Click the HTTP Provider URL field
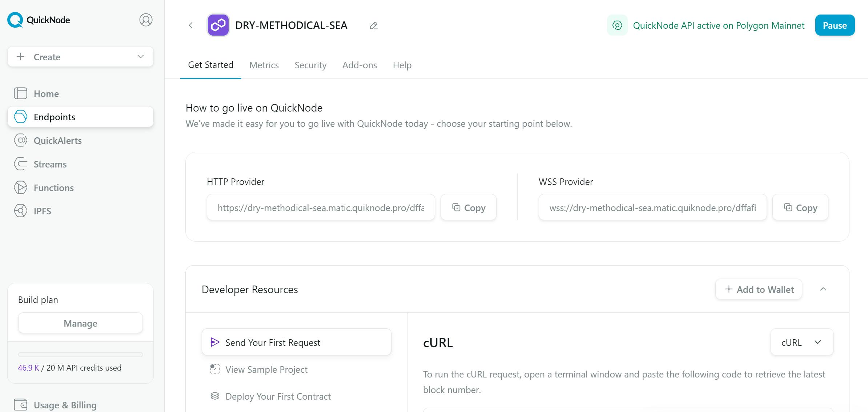The width and height of the screenshot is (868, 412). click(x=321, y=207)
